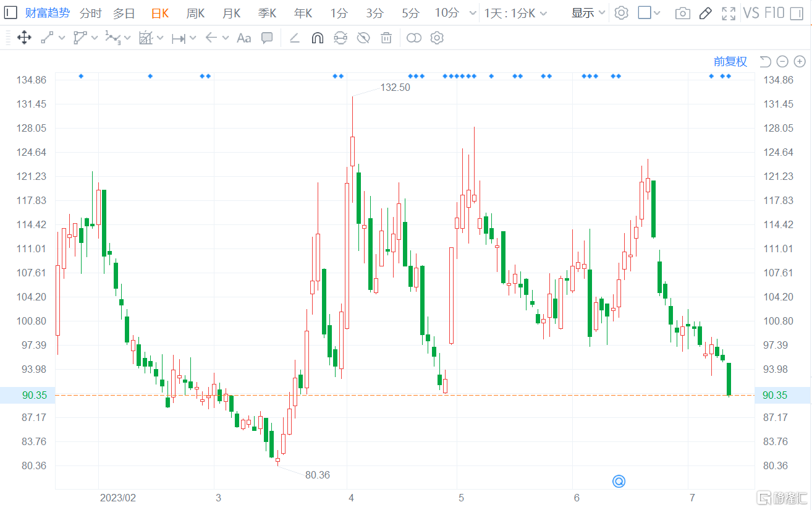Select the Aa text annotation tool

(243, 38)
